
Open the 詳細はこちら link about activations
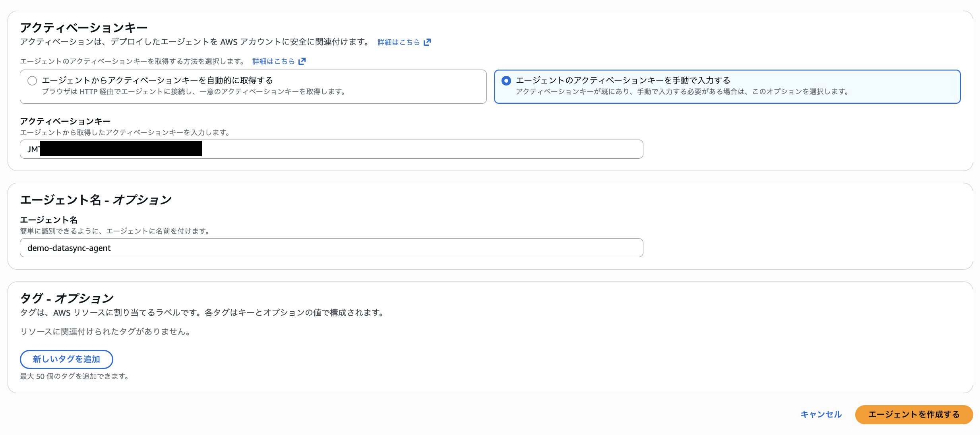click(x=398, y=42)
